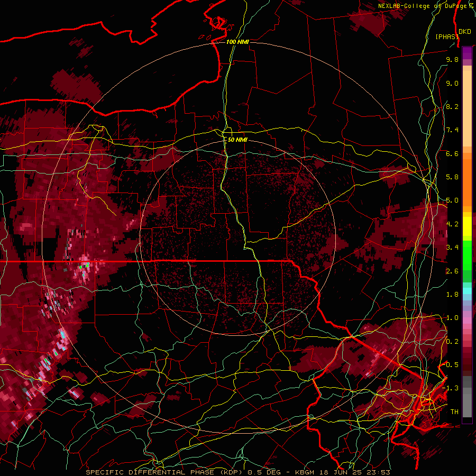This screenshot has width=476, height=476.
Task: Click the -0.5 legend value
Action: tap(451, 365)
